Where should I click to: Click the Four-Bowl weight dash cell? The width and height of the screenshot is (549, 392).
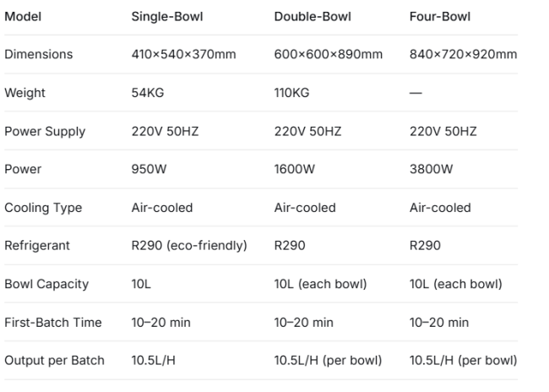click(x=416, y=93)
